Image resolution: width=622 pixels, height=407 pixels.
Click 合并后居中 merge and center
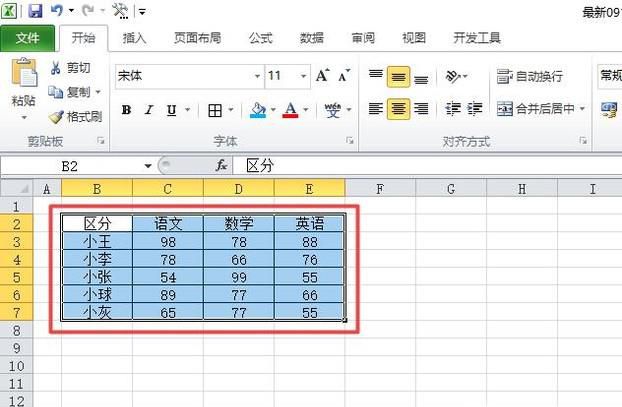pos(536,108)
